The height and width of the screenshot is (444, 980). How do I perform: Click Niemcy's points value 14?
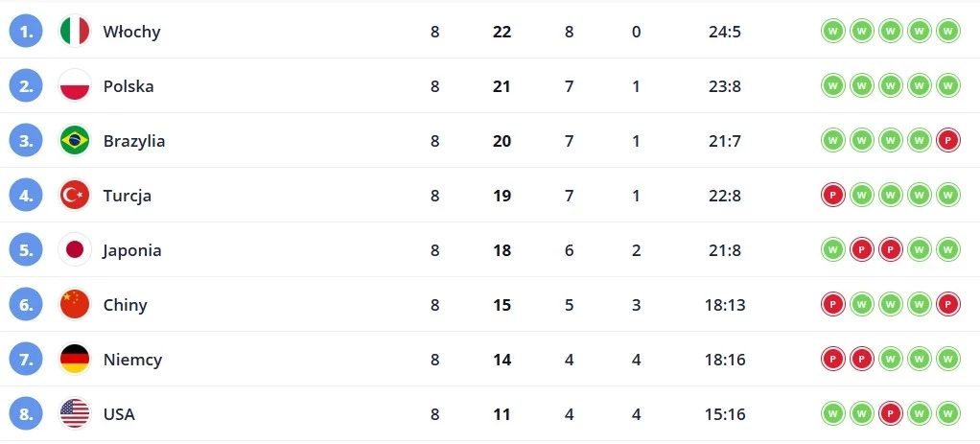point(502,360)
